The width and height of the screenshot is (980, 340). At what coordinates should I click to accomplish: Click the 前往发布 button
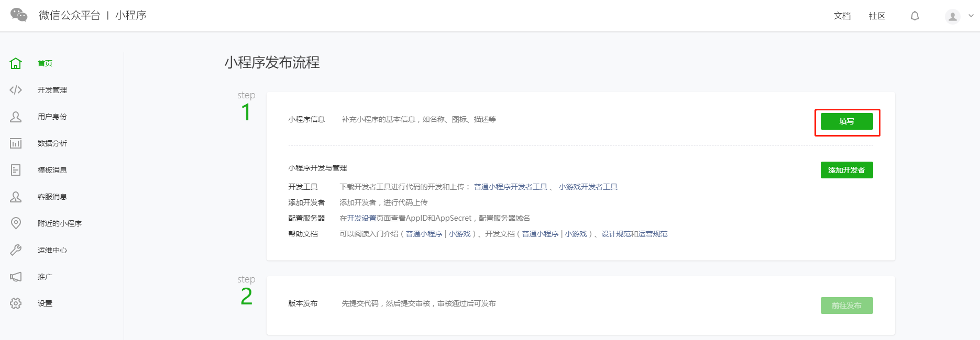847,305
